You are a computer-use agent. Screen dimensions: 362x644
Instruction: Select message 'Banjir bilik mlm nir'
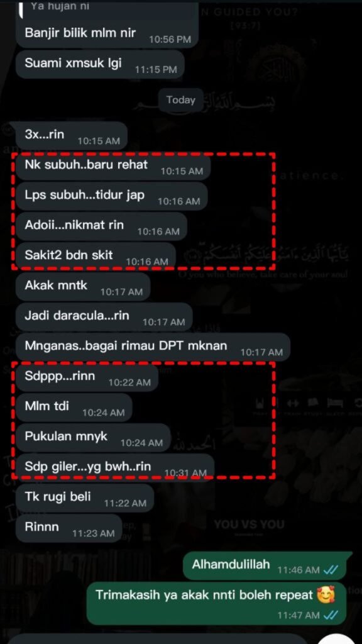107,33
